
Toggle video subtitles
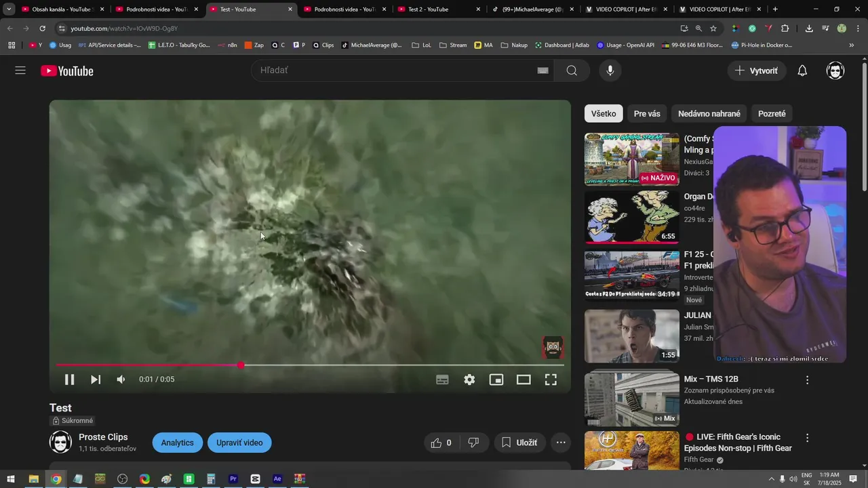pyautogui.click(x=442, y=380)
